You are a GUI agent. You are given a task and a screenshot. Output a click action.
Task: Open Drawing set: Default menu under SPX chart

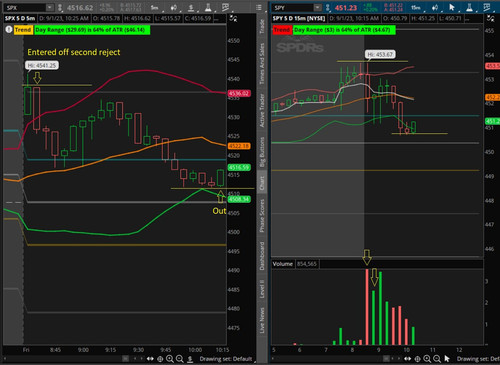click(x=226, y=359)
